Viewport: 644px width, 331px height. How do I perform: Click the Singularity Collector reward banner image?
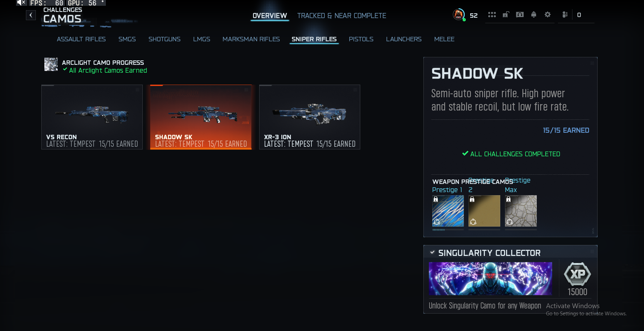tap(490, 278)
